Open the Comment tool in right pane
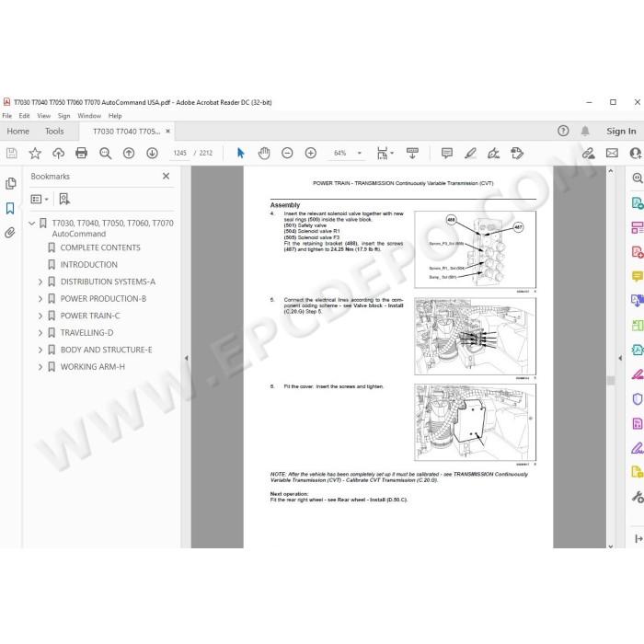 637,276
